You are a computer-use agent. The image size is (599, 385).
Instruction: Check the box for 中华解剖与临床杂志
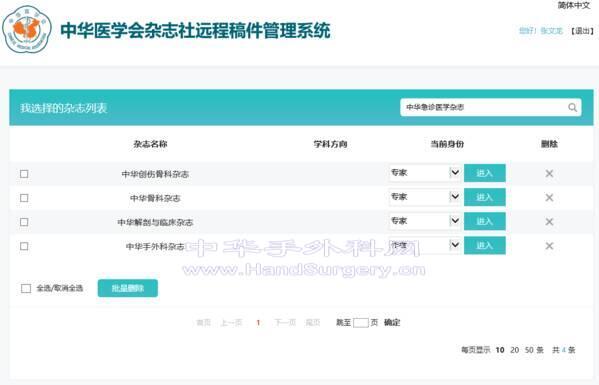pos(24,222)
